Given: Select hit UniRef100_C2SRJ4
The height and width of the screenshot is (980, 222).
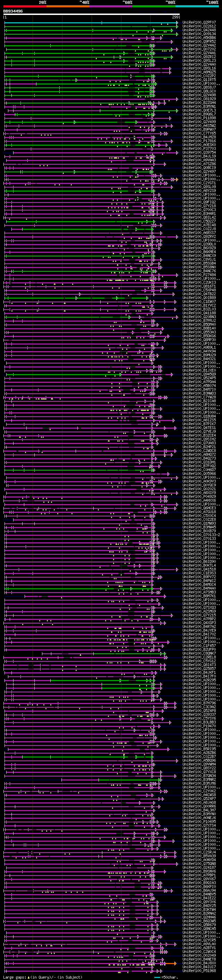Looking at the screenshot, I should click(x=199, y=852).
